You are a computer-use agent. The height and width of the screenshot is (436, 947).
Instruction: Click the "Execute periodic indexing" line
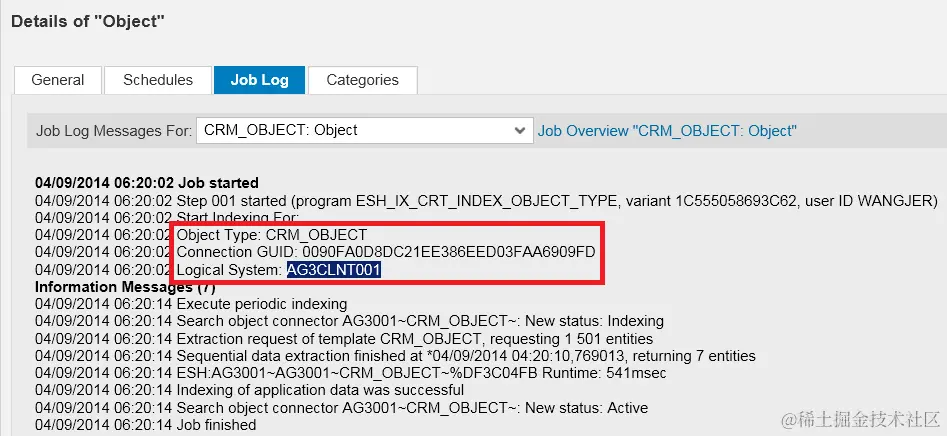191,304
